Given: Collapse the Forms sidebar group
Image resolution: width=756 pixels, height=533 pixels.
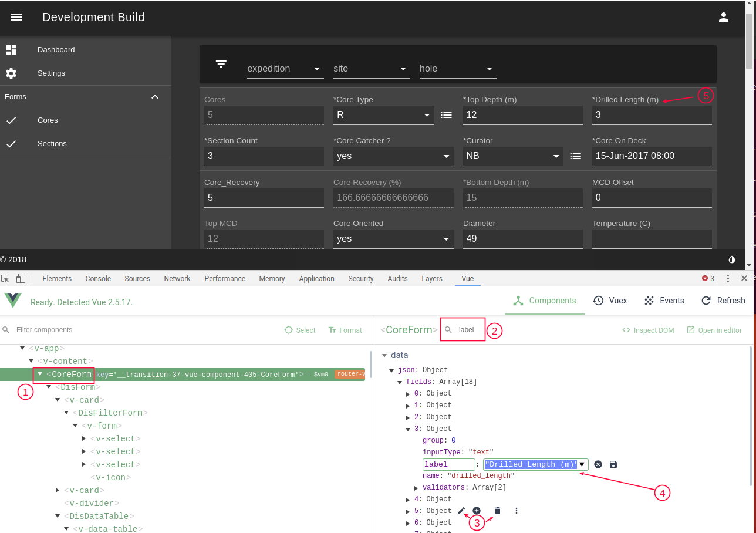Looking at the screenshot, I should click(155, 97).
